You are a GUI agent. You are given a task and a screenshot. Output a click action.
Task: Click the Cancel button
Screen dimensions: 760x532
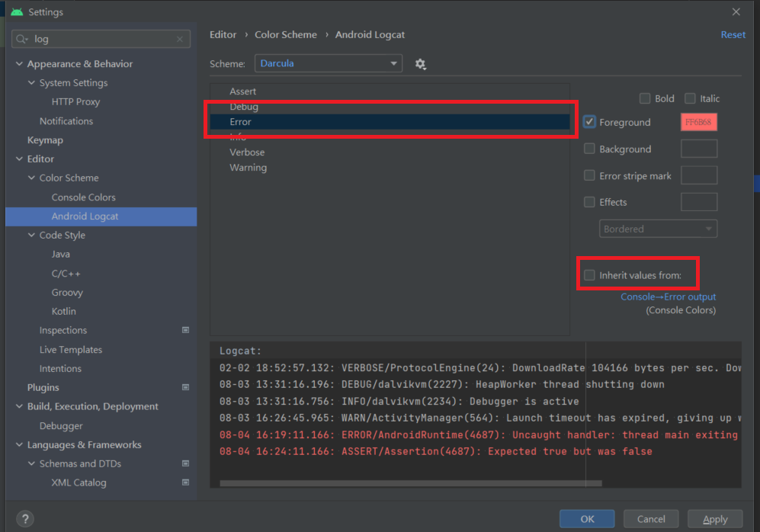(x=651, y=519)
